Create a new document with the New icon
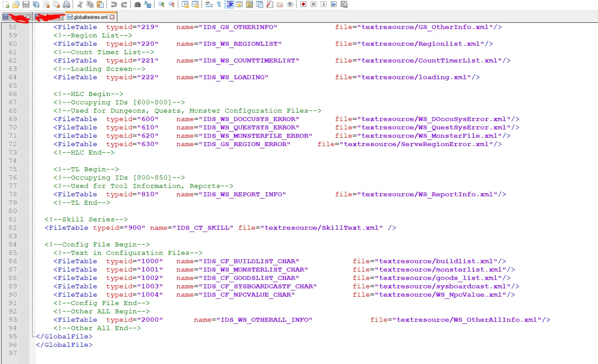The height and width of the screenshot is (364, 598). 6,4
